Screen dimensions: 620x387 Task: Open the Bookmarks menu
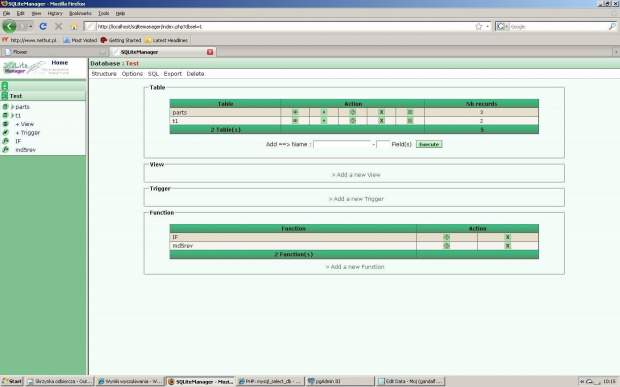(80, 13)
